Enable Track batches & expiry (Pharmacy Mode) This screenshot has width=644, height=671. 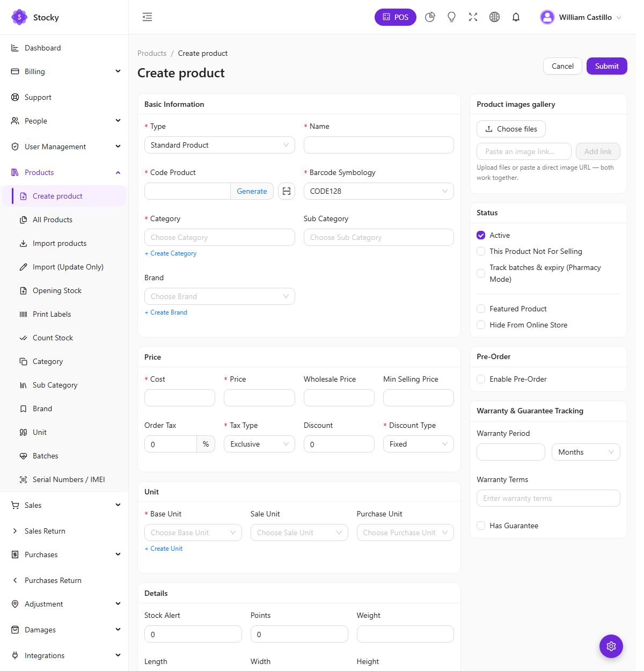tap(481, 273)
